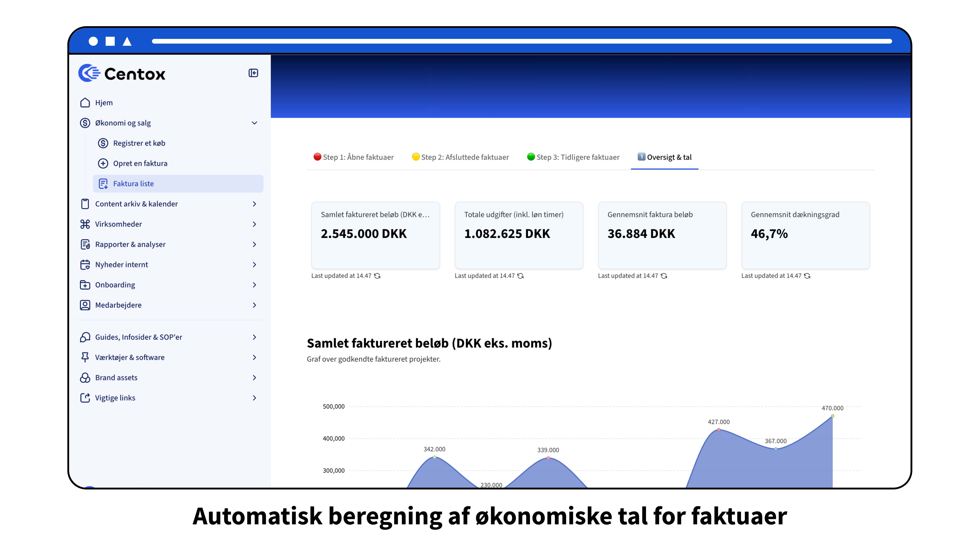Click the 470.000 data point on chart
The height and width of the screenshot is (556, 980).
tap(832, 416)
